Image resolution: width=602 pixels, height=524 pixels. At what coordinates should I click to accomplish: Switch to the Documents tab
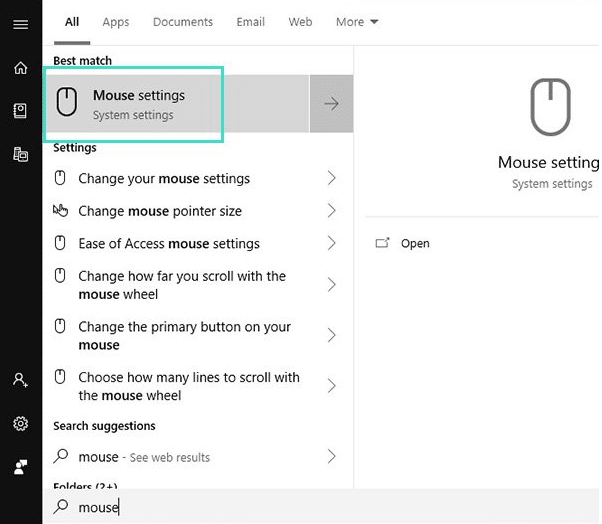click(183, 22)
